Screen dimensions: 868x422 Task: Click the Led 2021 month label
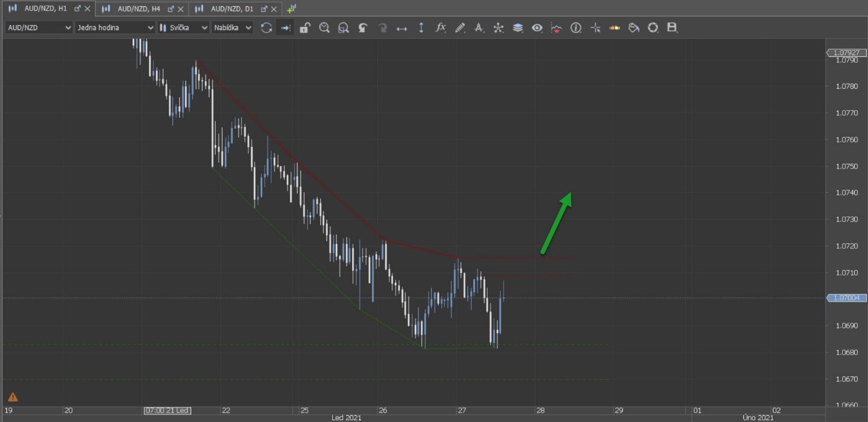346,418
